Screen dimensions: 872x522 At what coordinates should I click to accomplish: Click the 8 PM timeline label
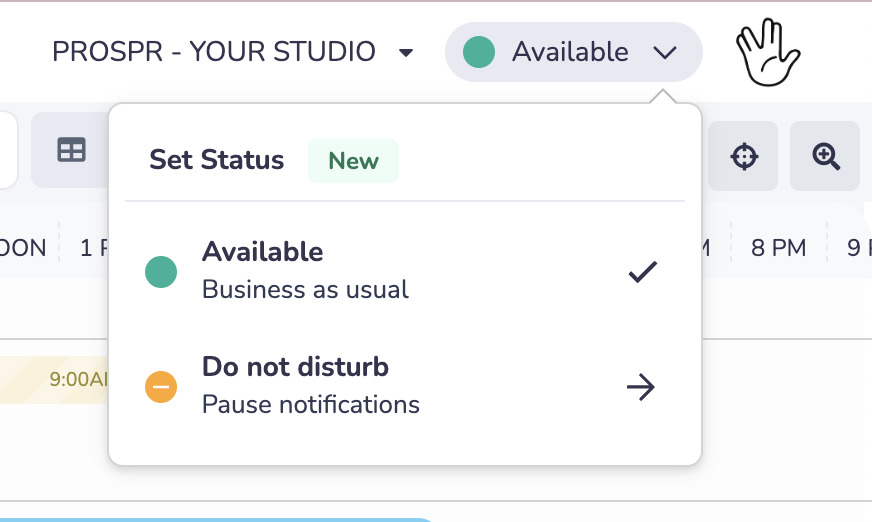click(x=778, y=248)
